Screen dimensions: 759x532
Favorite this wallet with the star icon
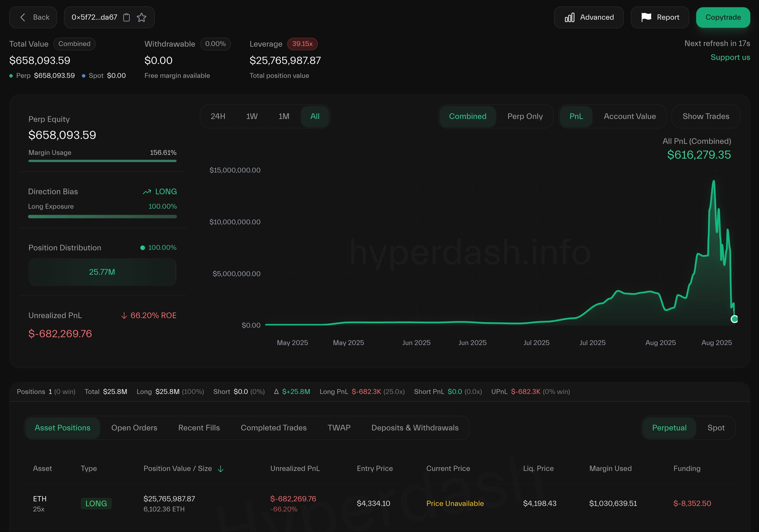click(142, 17)
